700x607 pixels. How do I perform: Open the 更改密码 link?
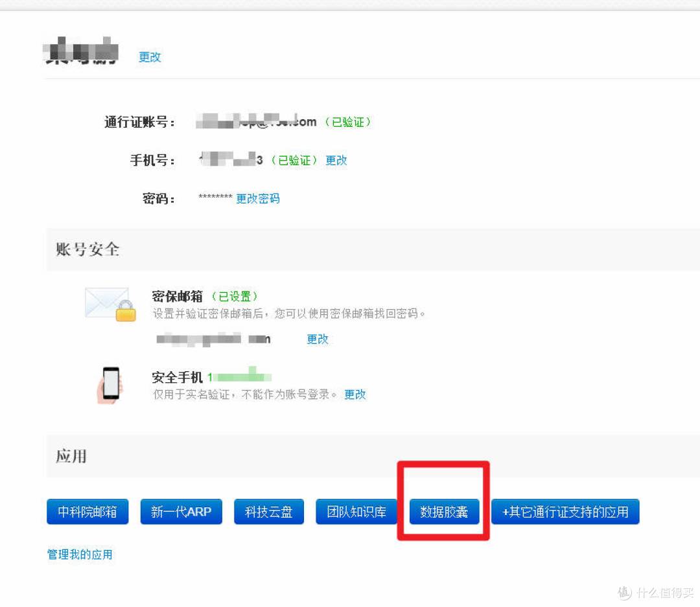point(257,199)
